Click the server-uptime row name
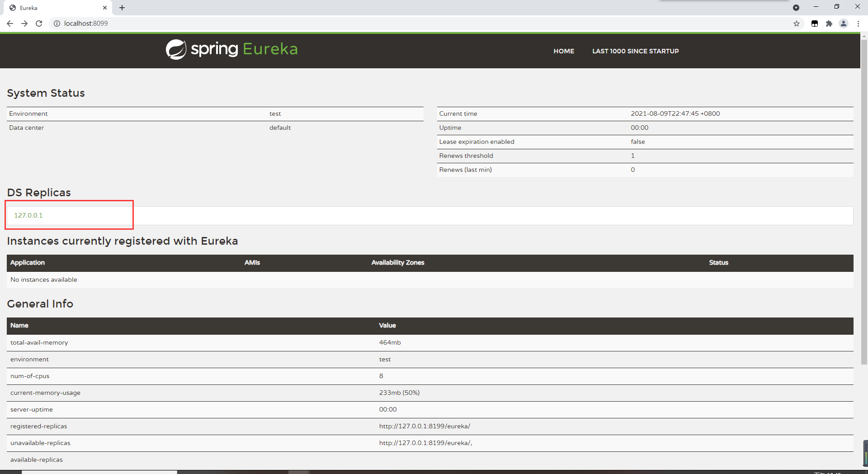This screenshot has width=868, height=474. tap(32, 409)
